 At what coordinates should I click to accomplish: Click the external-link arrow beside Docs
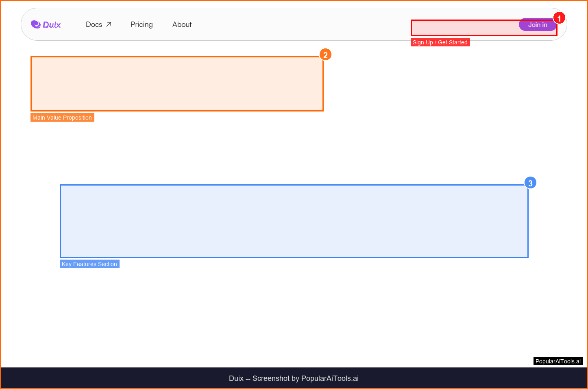109,24
